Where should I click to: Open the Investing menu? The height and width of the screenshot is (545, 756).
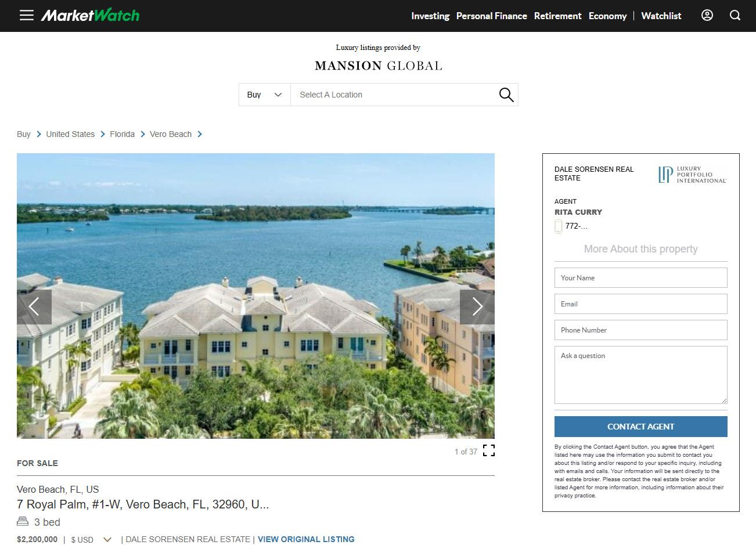click(x=430, y=16)
